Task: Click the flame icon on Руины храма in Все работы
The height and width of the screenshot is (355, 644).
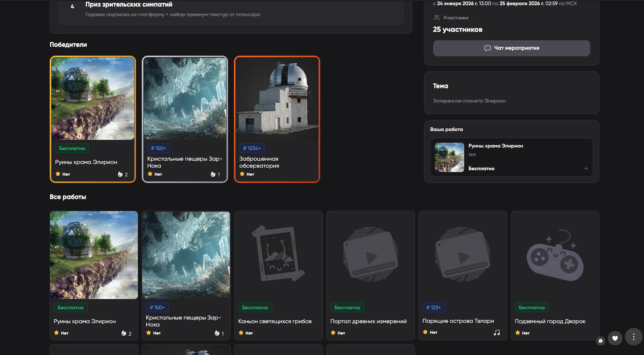Action: click(x=124, y=333)
